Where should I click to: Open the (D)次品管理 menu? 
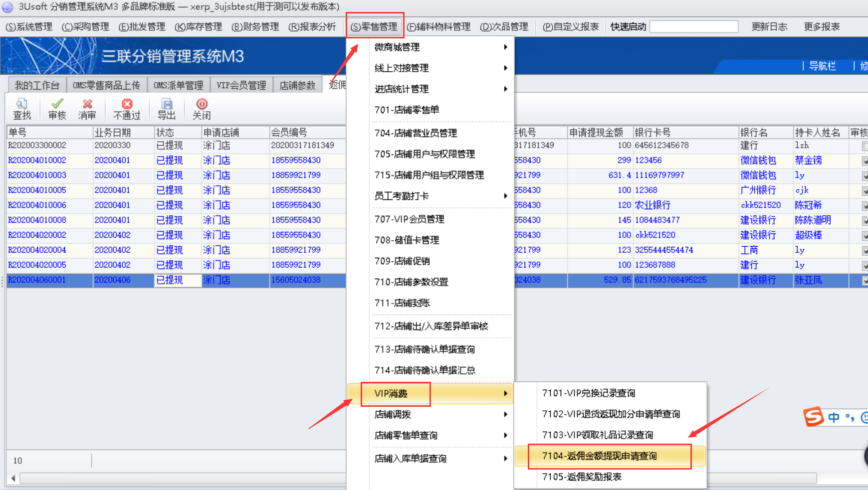click(504, 26)
